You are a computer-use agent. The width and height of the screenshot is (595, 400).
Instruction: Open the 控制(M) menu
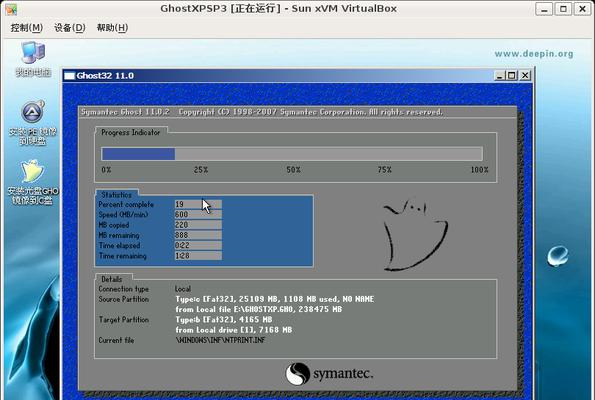27,28
